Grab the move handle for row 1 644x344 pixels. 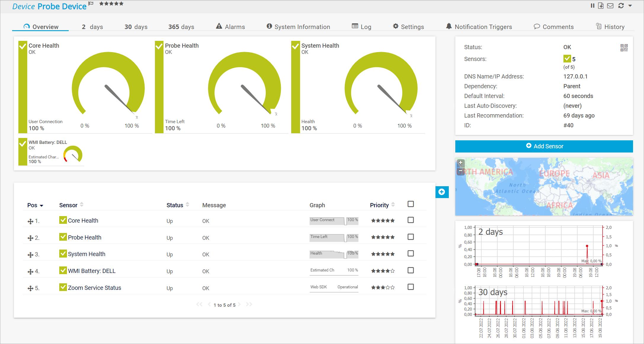30,221
